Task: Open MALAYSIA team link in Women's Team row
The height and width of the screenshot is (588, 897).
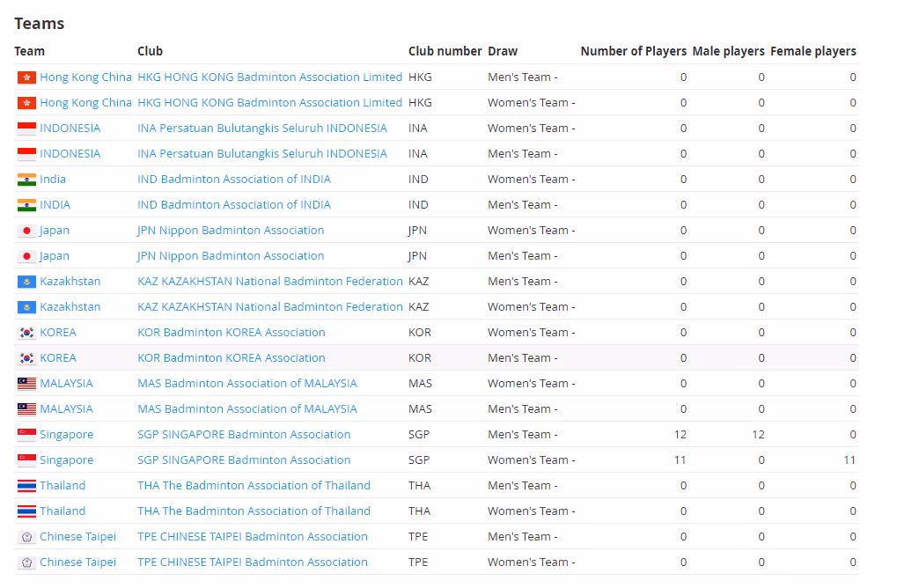Action: (66, 384)
